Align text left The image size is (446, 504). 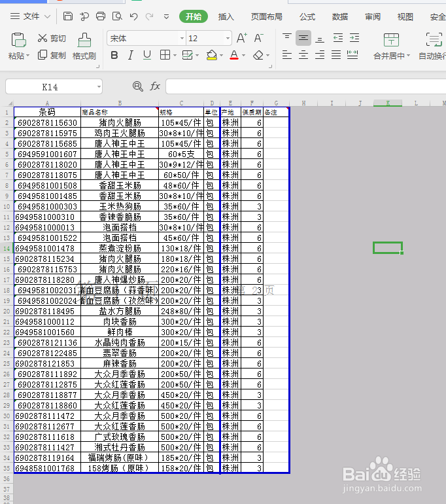tap(286, 55)
